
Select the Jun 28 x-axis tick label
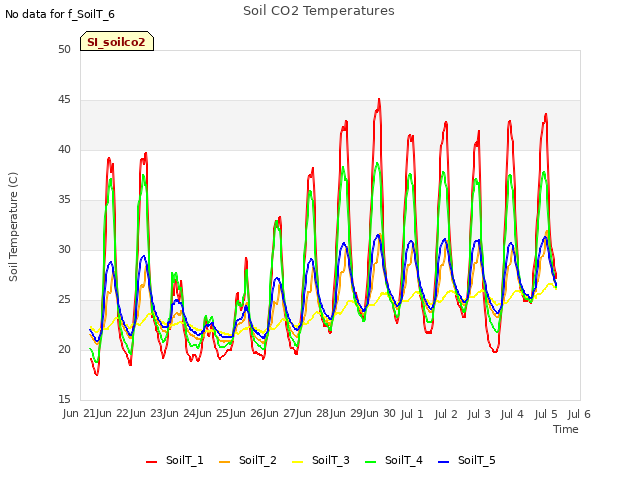[x=314, y=414]
